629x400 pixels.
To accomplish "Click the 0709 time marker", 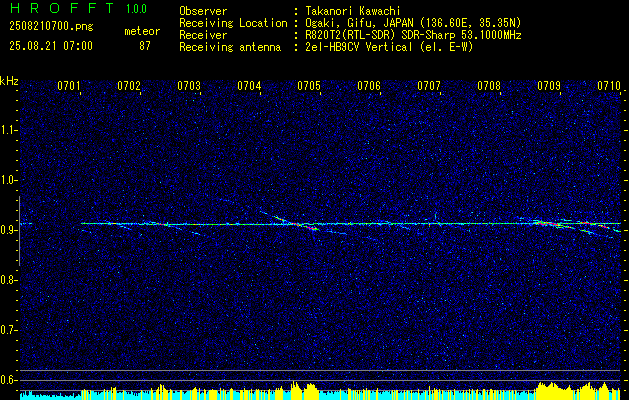I will 549,86.
